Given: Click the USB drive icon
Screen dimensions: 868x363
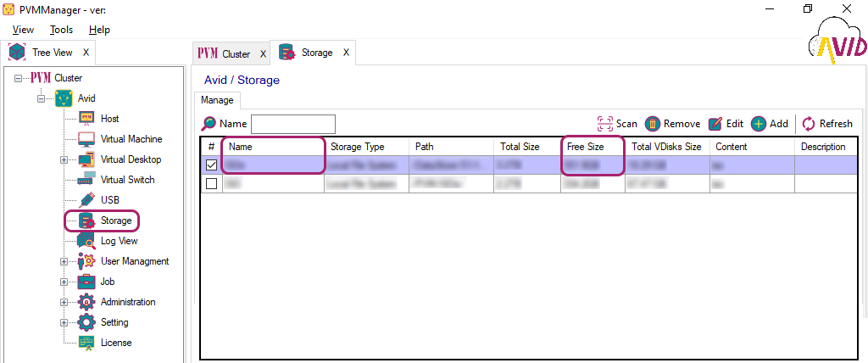Looking at the screenshot, I should pos(87,200).
